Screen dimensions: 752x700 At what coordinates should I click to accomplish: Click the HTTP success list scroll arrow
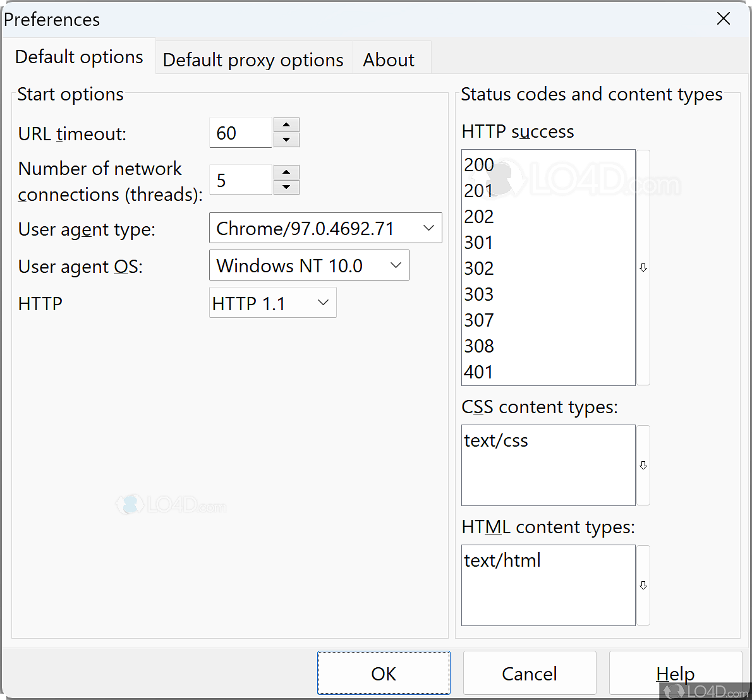pos(643,267)
